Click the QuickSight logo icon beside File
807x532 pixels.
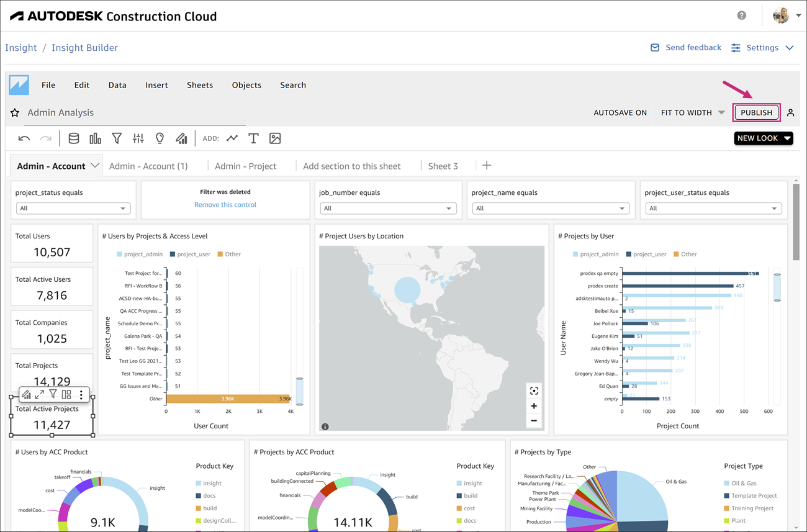19,85
